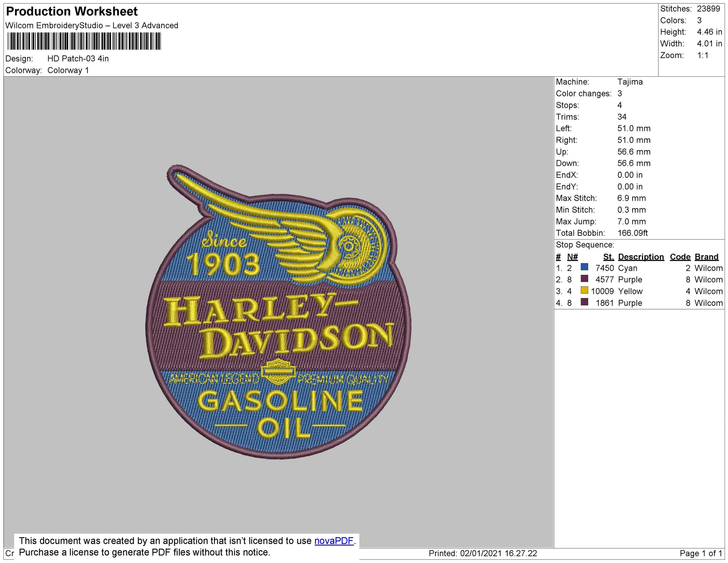Sort by the Code column header
Screen dimensions: 728x563
pyautogui.click(x=680, y=257)
